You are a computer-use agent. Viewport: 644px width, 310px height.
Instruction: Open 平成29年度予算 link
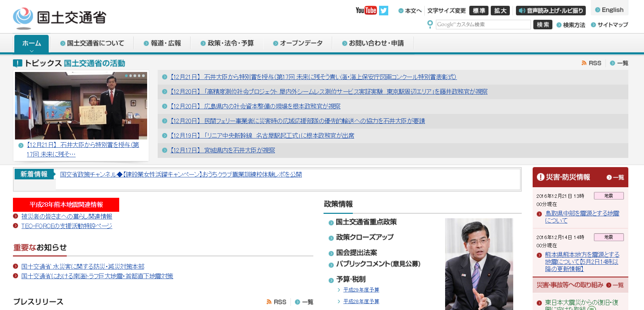pyautogui.click(x=361, y=290)
